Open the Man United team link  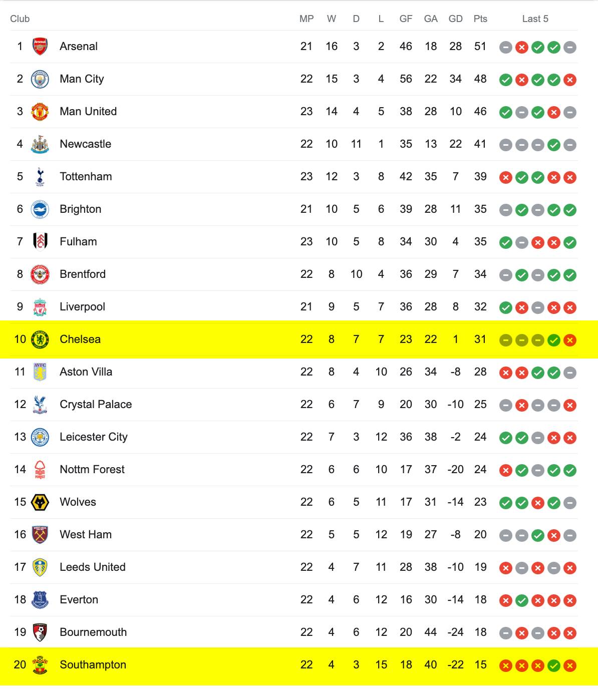pyautogui.click(x=88, y=111)
